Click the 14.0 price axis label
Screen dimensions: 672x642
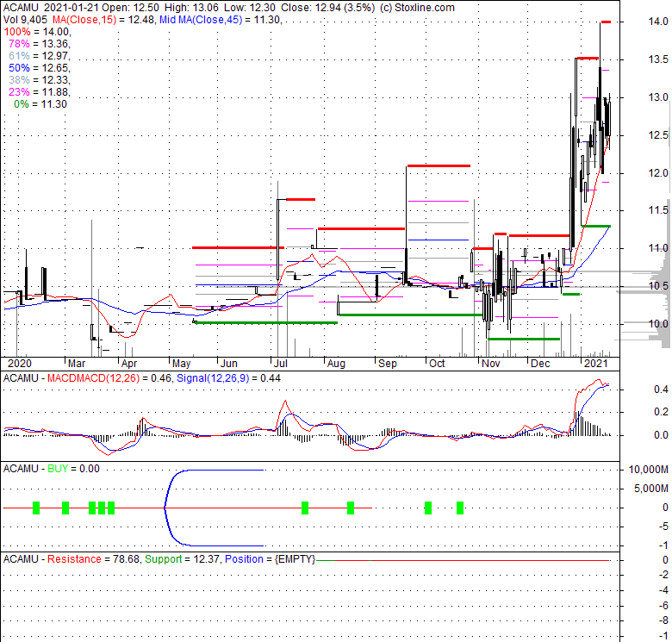[658, 21]
